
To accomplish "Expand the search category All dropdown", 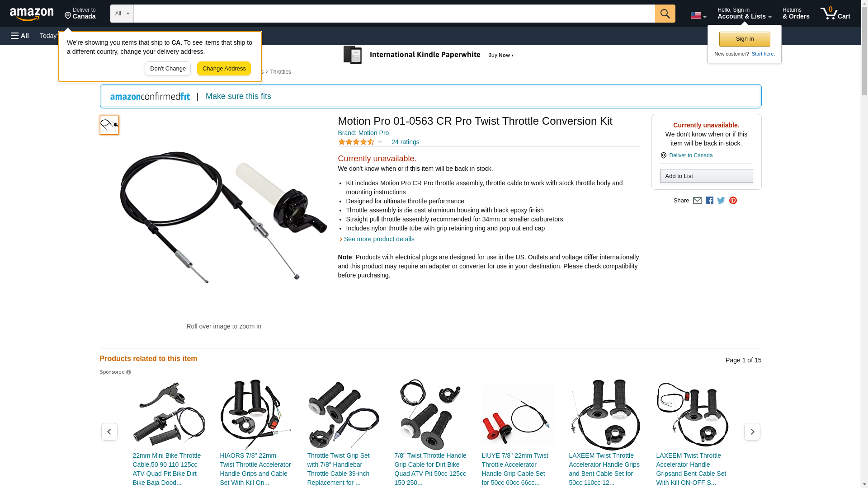I will coord(122,14).
